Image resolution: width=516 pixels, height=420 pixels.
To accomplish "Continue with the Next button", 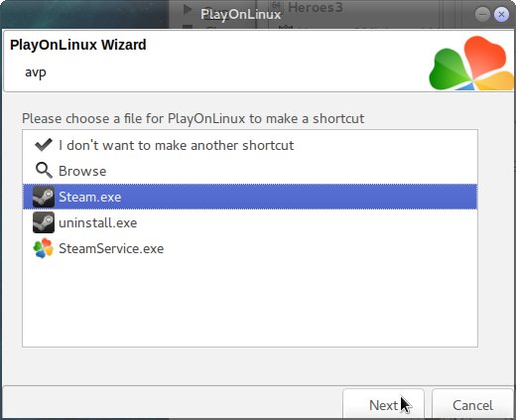I will 383,404.
